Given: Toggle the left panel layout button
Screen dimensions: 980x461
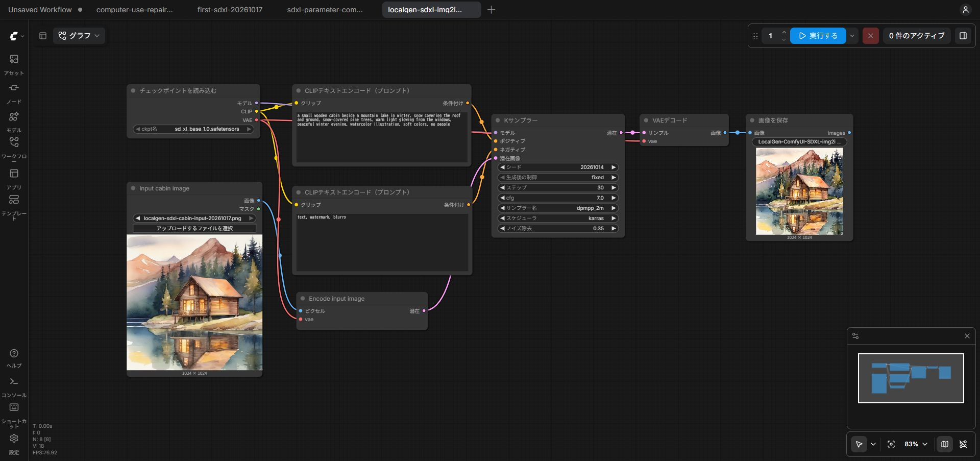Looking at the screenshot, I should 43,36.
